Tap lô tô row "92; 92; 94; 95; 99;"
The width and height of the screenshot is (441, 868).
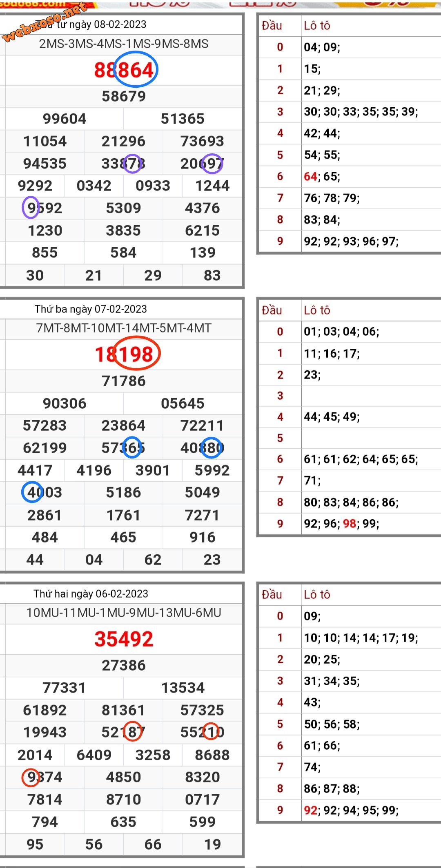351,810
